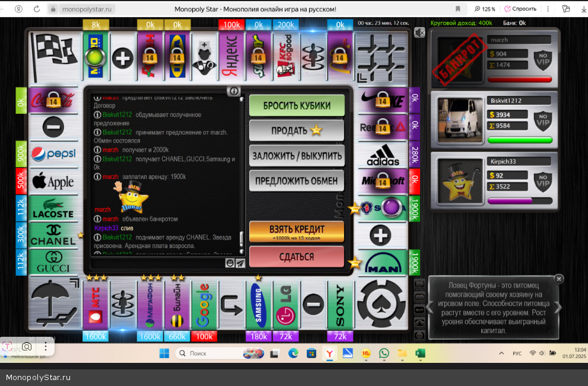Screen dimensions: 588x386
Task: Click the beach umbrella vacation corner cell
Action: (55, 304)
